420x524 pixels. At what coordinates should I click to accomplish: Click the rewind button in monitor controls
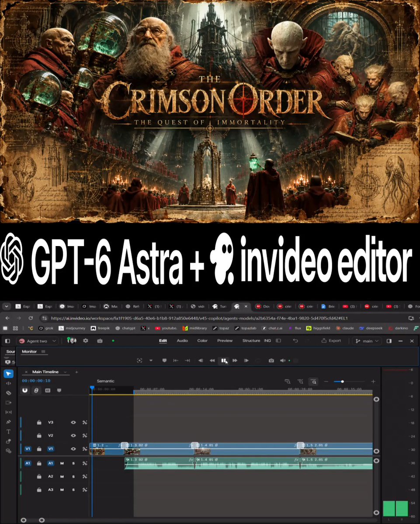click(212, 361)
